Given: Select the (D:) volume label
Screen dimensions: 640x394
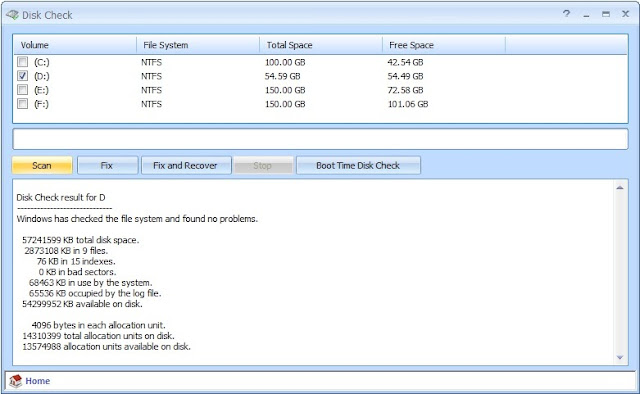Looking at the screenshot, I should [x=42, y=76].
